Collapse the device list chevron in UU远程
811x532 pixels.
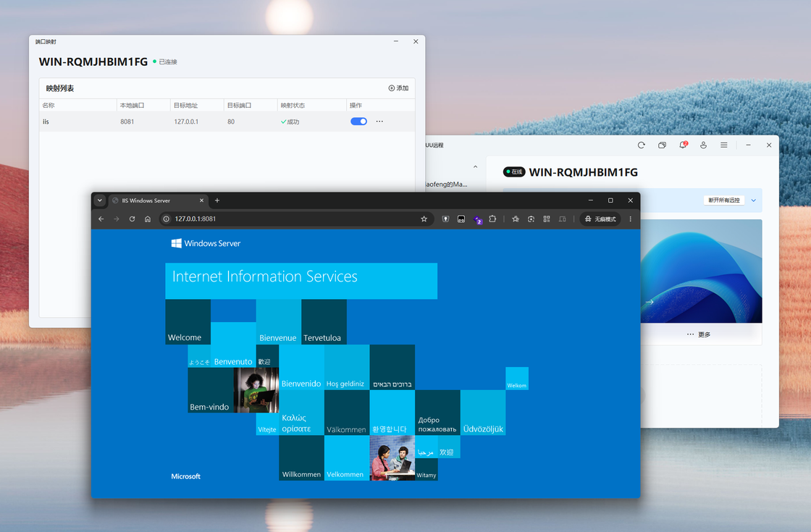point(475,167)
